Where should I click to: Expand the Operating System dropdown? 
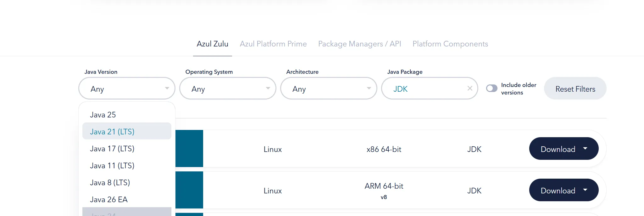click(228, 89)
